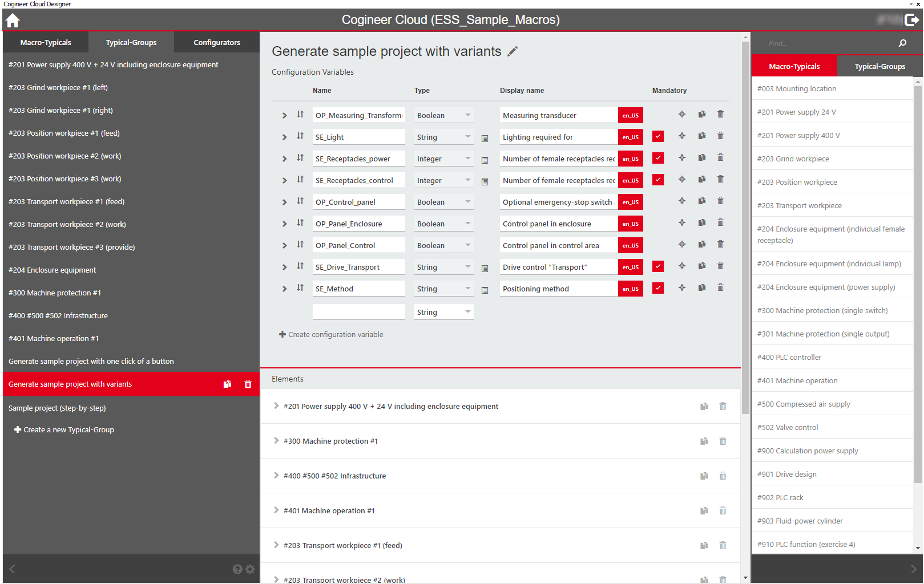The width and height of the screenshot is (924, 584).
Task: Click pencil icon to edit group title
Action: 513,51
